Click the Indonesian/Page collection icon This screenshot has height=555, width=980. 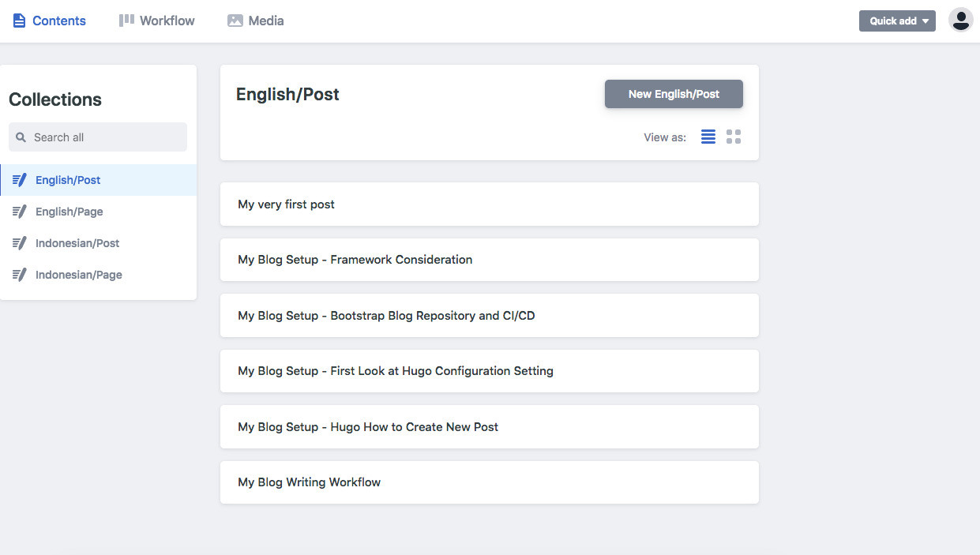tap(20, 275)
